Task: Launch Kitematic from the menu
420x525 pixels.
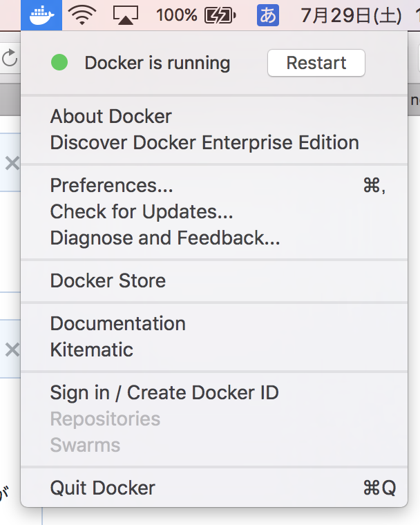Action: (x=92, y=350)
